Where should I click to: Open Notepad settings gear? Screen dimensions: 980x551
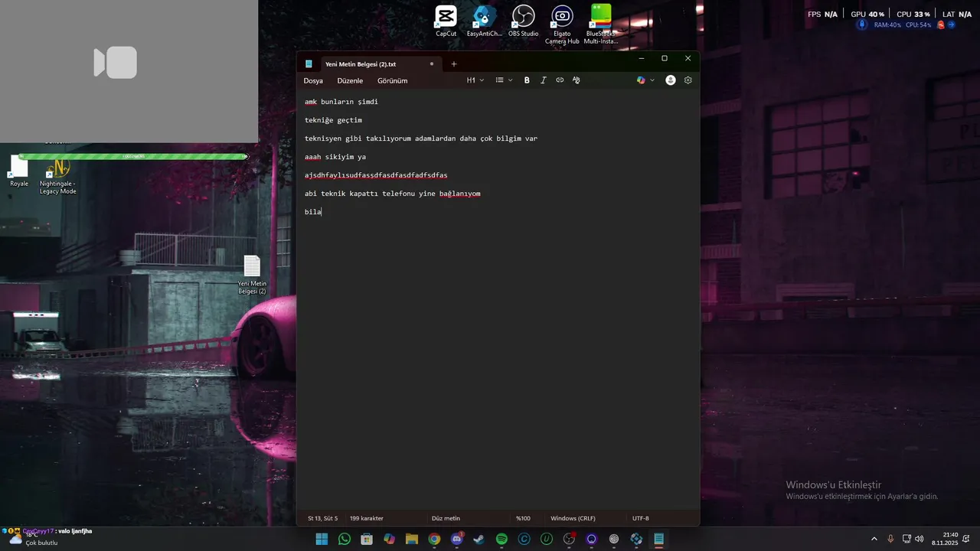coord(688,80)
